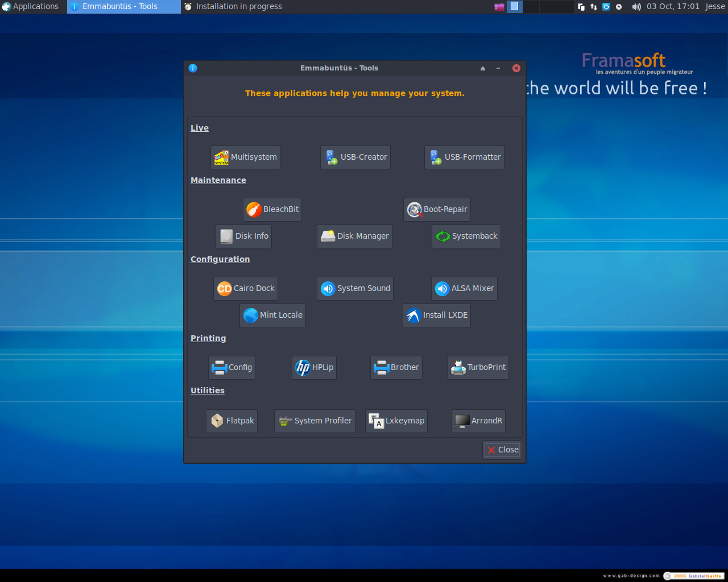
Task: Select Emmabuntüs - Tools taskbar entry
Action: pos(123,7)
